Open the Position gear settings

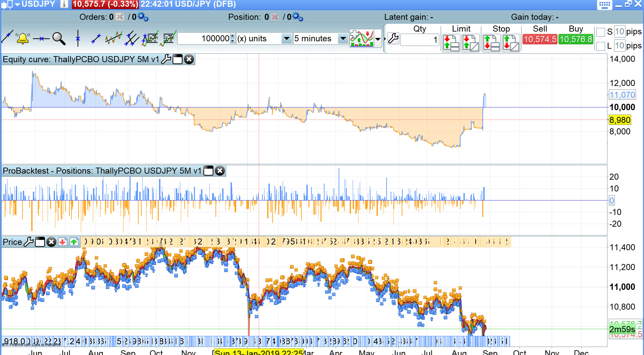(x=298, y=17)
